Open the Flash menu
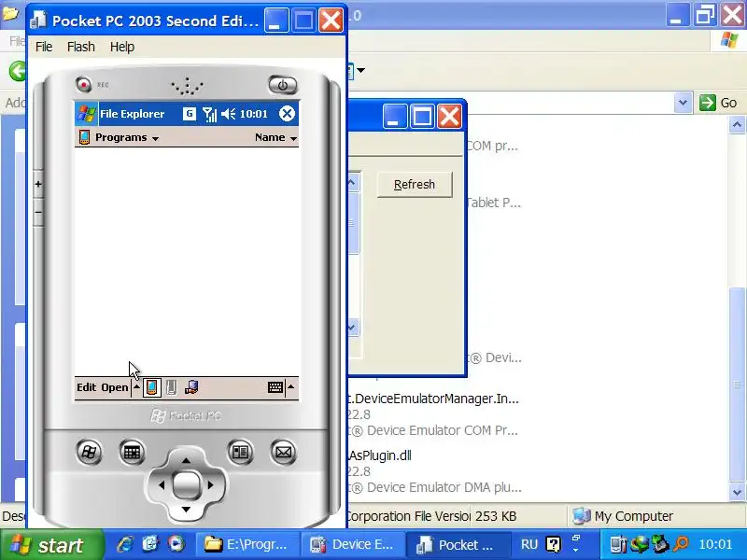Image resolution: width=747 pixels, height=560 pixels. [x=81, y=47]
